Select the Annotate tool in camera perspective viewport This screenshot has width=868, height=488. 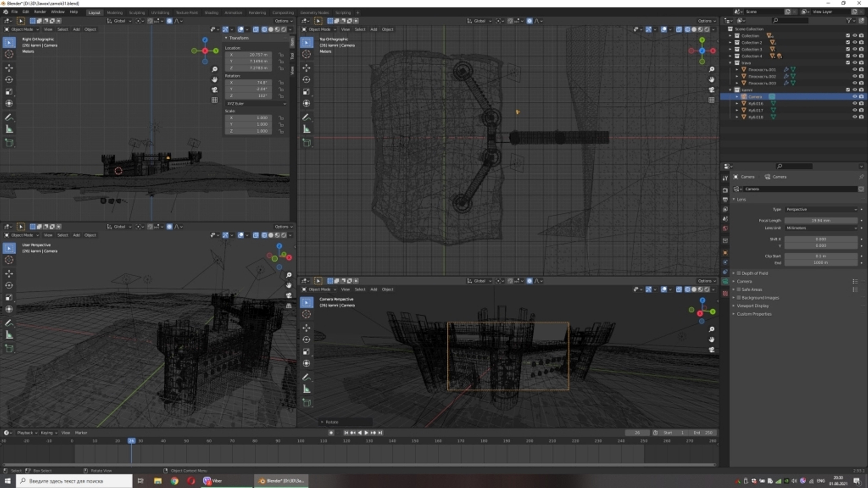pos(307,377)
